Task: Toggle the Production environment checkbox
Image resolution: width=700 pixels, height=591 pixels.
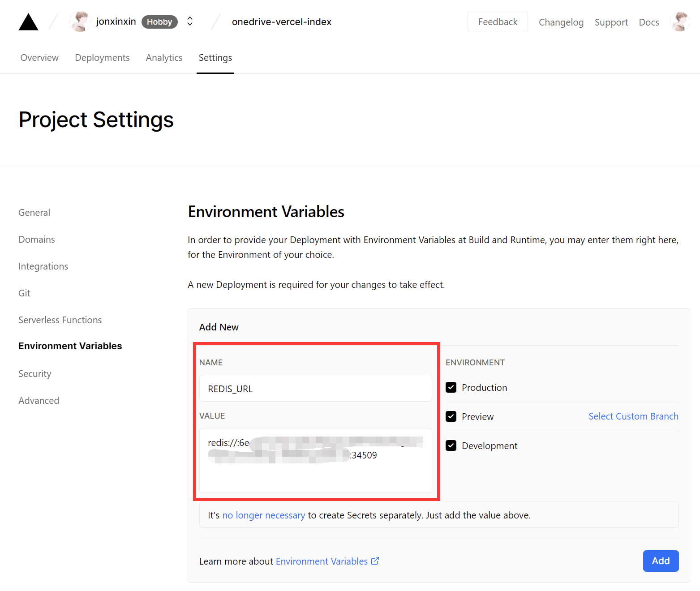Action: [451, 387]
